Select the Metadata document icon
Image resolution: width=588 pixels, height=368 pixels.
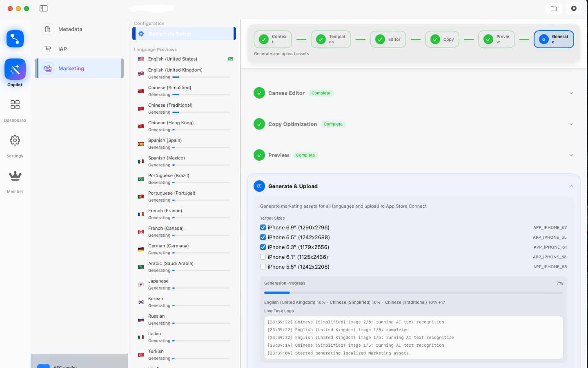(48, 29)
